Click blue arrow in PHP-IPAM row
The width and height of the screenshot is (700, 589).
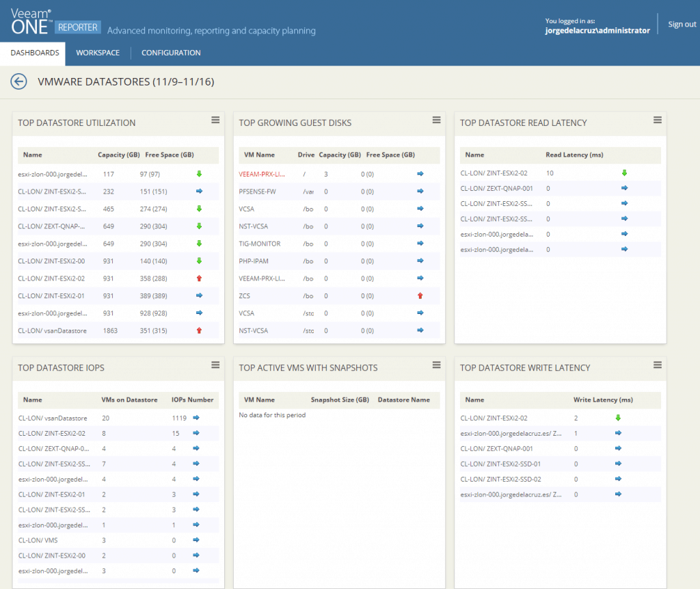click(420, 261)
